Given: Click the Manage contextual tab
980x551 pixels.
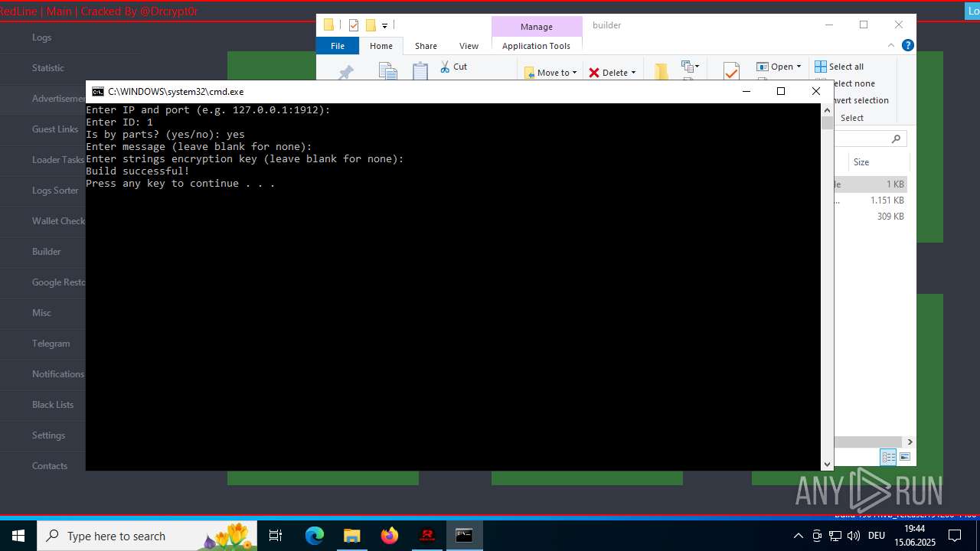Looking at the screenshot, I should [536, 27].
